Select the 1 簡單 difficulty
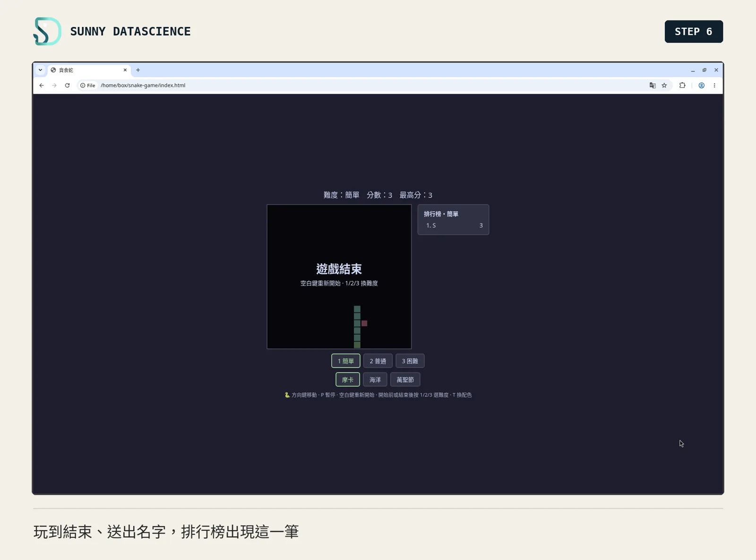The width and height of the screenshot is (756, 560). click(x=346, y=361)
